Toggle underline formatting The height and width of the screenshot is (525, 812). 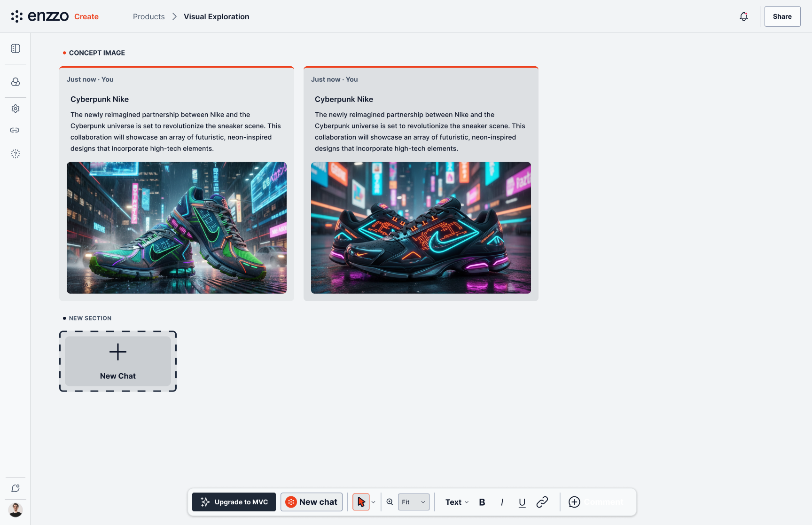522,502
